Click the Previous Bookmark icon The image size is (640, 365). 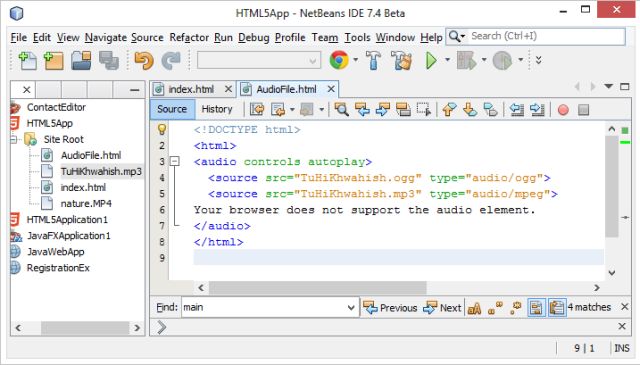click(x=449, y=109)
